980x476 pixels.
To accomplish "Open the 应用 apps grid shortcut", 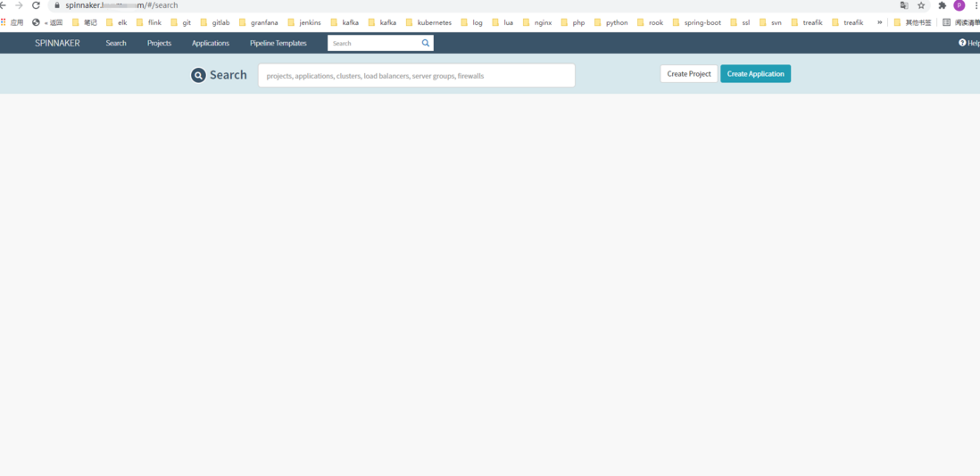I will (12, 22).
